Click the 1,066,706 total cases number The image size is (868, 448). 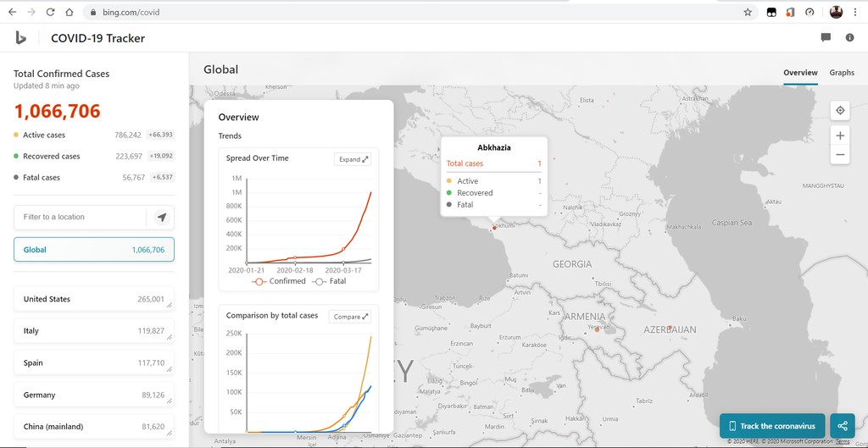coord(58,111)
